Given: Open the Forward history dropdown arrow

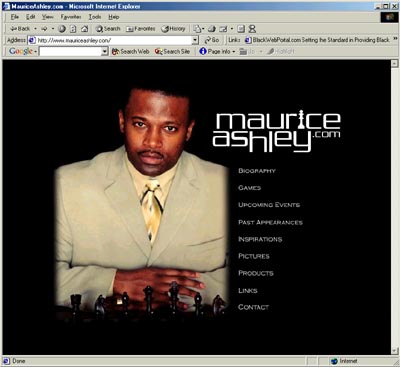Looking at the screenshot, I should click(x=53, y=29).
